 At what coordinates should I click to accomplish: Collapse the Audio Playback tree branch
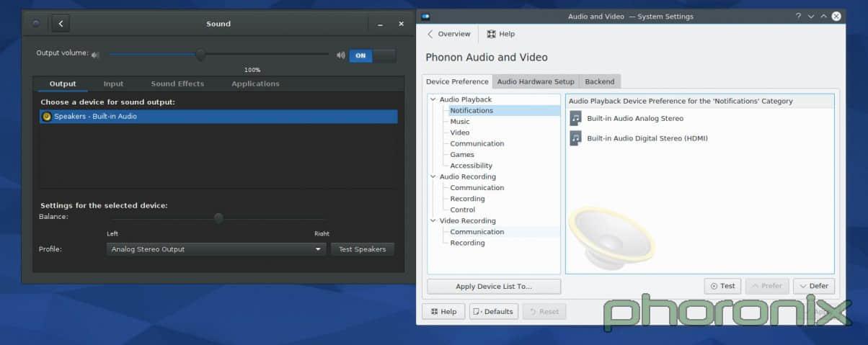(433, 99)
